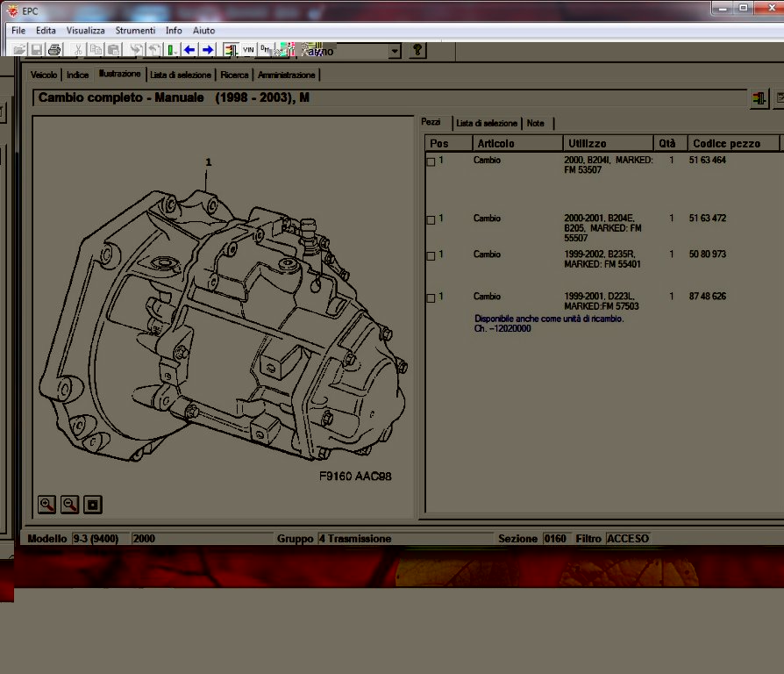The height and width of the screenshot is (674, 784).
Task: Click the Save floppy disk icon
Action: [x=37, y=50]
